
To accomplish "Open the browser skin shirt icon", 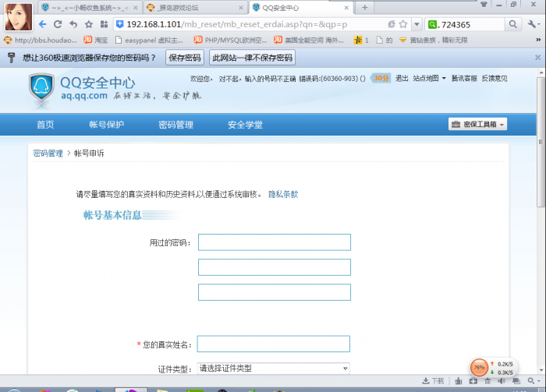I will click(484, 5).
